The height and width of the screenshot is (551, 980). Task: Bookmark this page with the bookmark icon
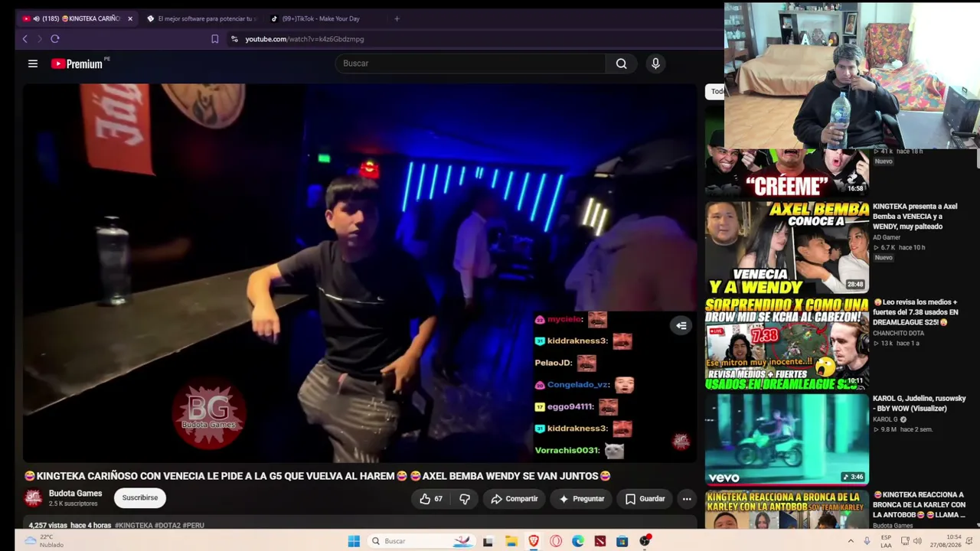pos(215,39)
